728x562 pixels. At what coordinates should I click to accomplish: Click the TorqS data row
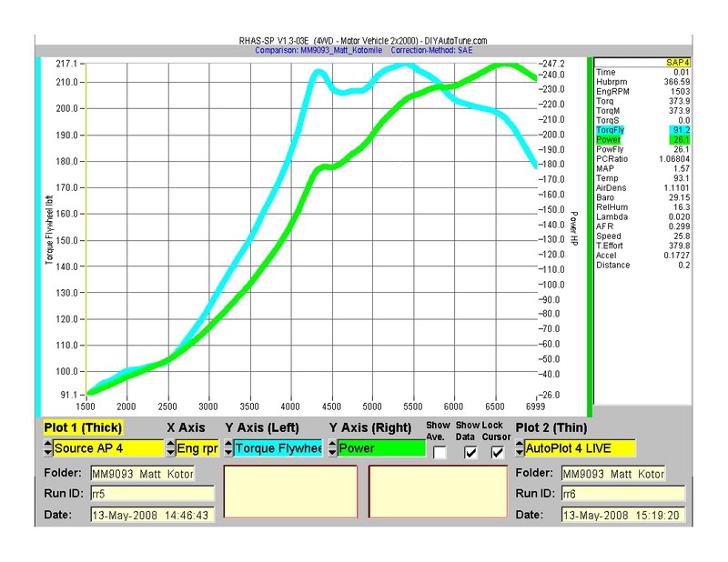(643, 120)
